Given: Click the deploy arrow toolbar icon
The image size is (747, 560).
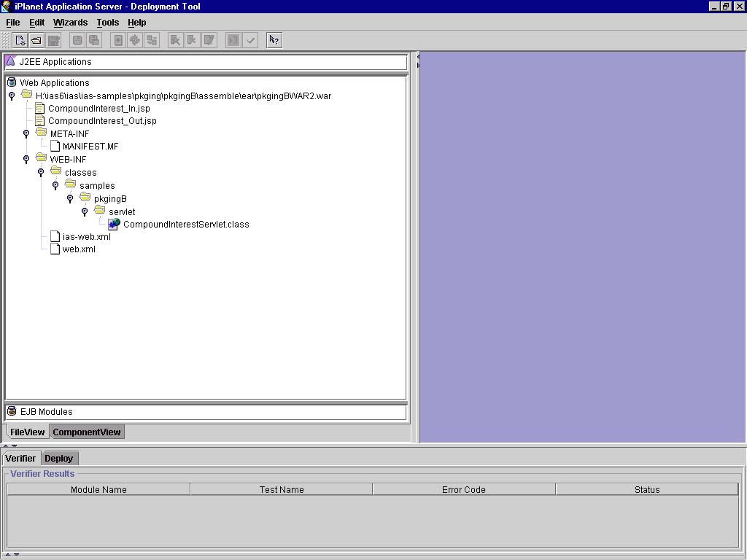Looking at the screenshot, I should [233, 41].
